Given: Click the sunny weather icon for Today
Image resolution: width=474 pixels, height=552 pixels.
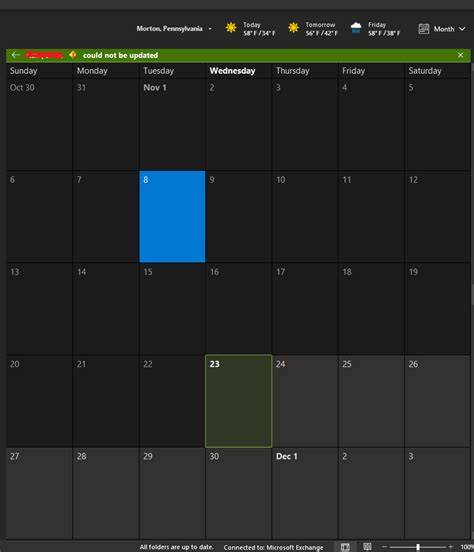Looking at the screenshot, I should 231,28.
